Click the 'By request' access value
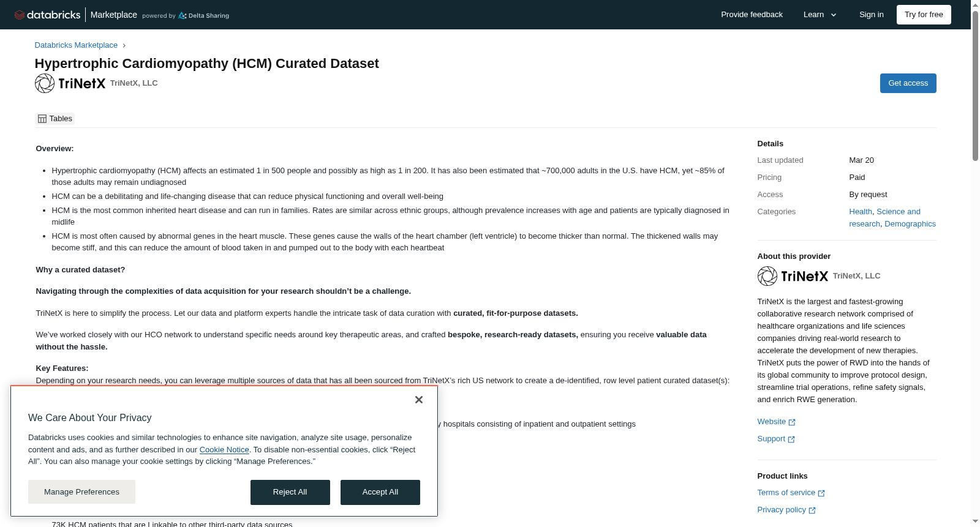 [868, 195]
